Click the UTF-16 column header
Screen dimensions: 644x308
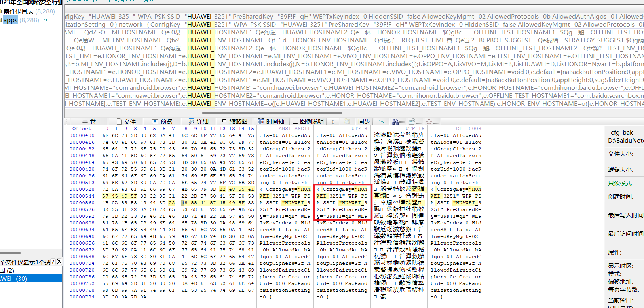[414, 129]
